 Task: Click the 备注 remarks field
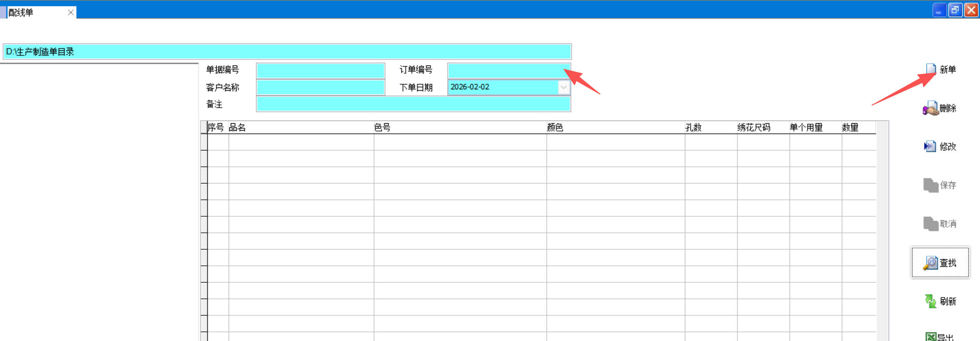click(413, 104)
